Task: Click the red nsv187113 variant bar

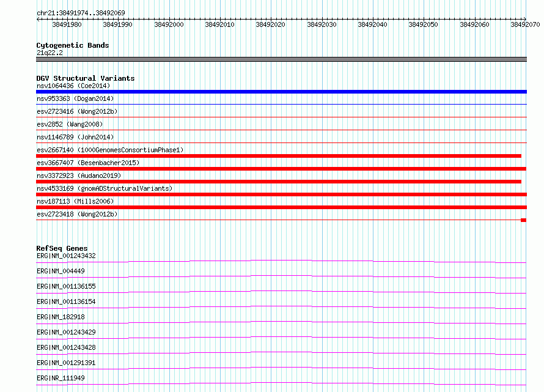Action: [x=281, y=207]
